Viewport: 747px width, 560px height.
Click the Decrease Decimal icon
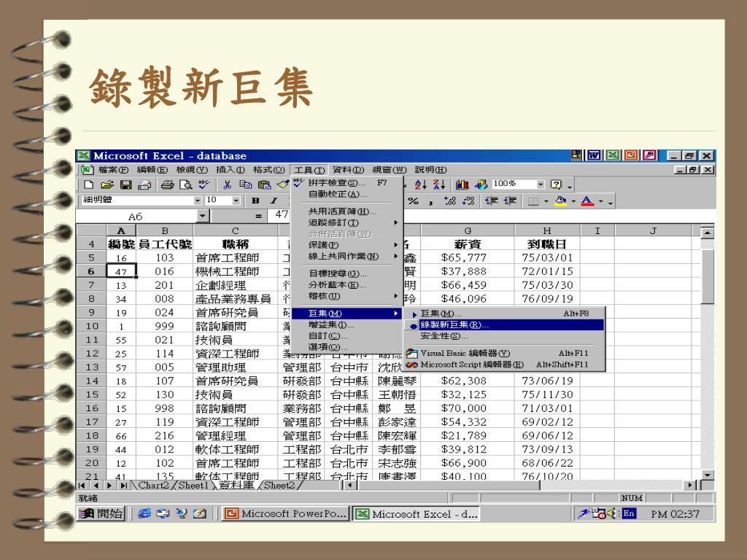pyautogui.click(x=468, y=201)
